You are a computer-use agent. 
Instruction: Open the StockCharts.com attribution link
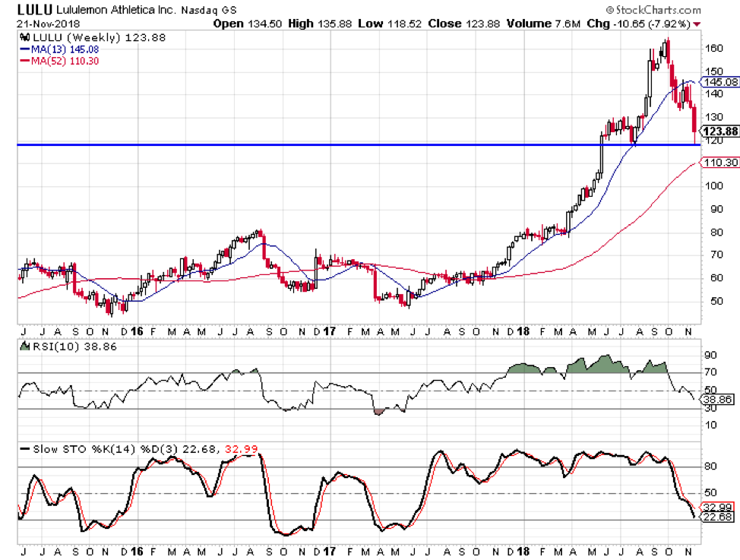653,9
